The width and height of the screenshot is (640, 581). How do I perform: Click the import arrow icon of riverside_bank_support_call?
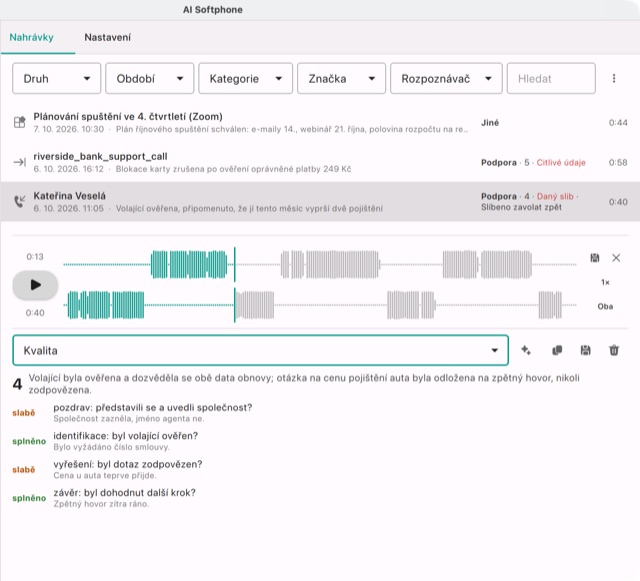point(20,162)
